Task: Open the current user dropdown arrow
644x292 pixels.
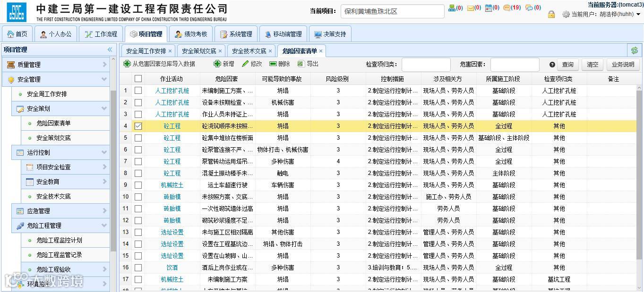Action: pos(638,15)
